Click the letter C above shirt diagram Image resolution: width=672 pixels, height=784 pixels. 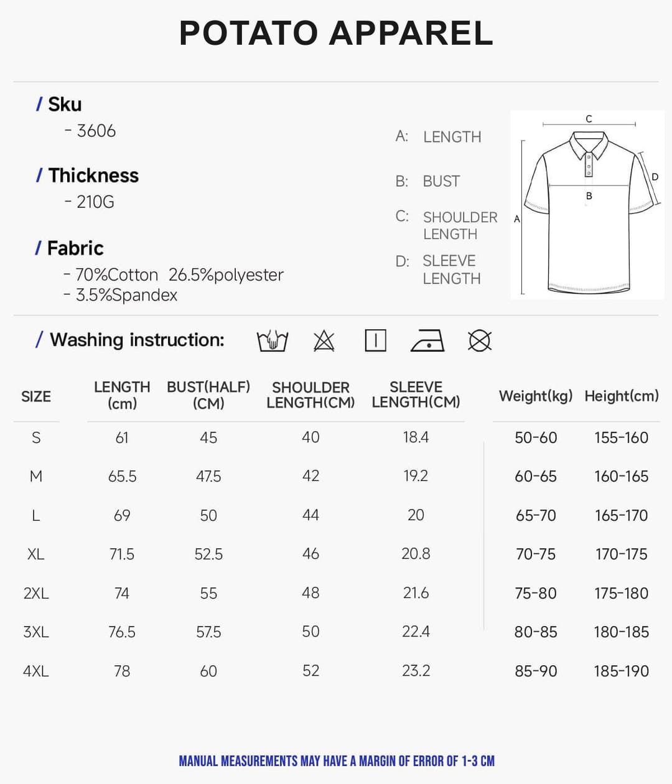click(x=589, y=118)
